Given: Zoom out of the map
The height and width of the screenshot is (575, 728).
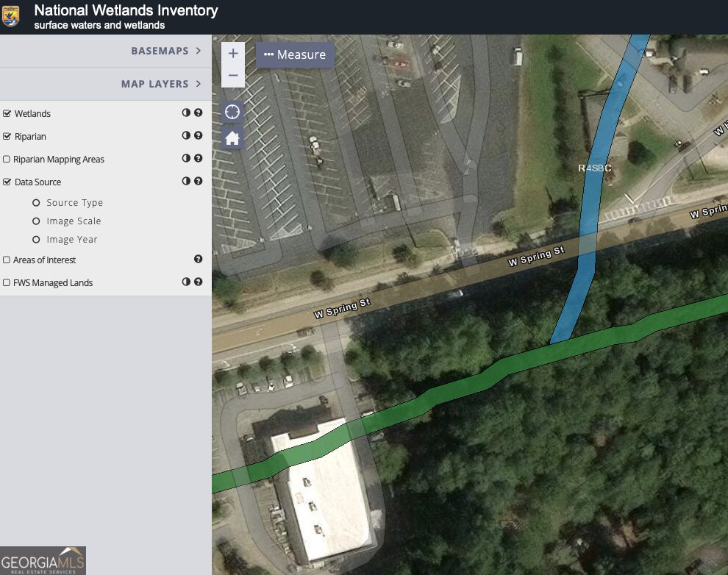Looking at the screenshot, I should [233, 76].
